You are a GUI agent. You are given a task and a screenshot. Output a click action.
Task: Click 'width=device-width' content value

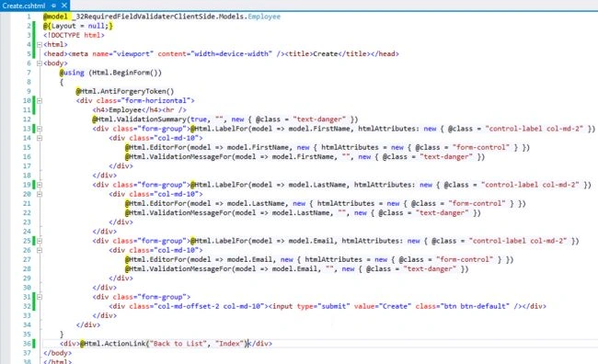coord(232,53)
